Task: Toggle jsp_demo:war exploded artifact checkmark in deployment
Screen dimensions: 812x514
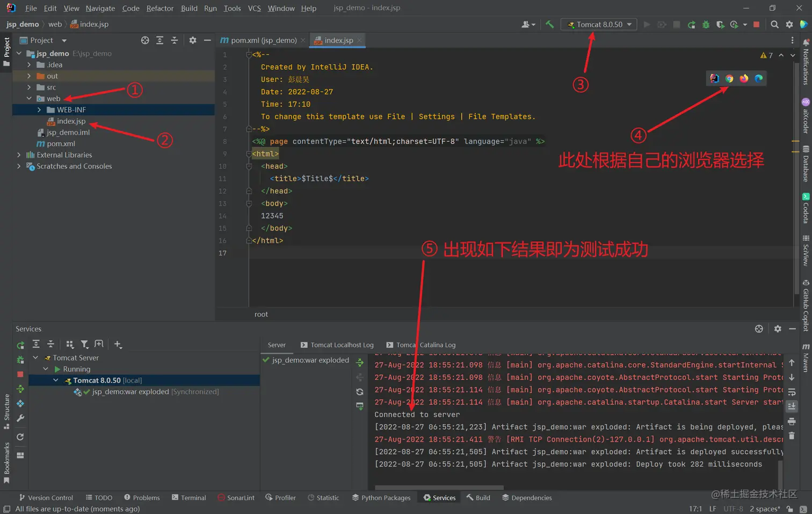Action: pyautogui.click(x=266, y=360)
